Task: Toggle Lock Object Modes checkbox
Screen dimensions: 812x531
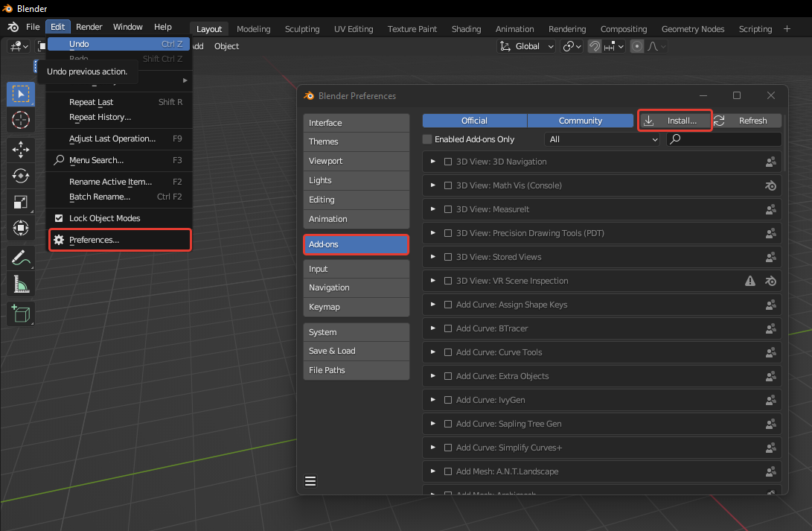Action: tap(59, 218)
